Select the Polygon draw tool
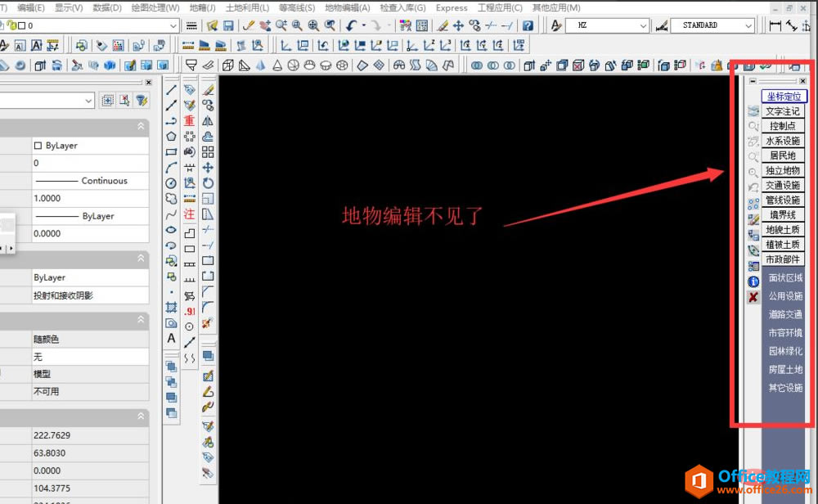Screen dimensions: 818x504 (x=171, y=136)
